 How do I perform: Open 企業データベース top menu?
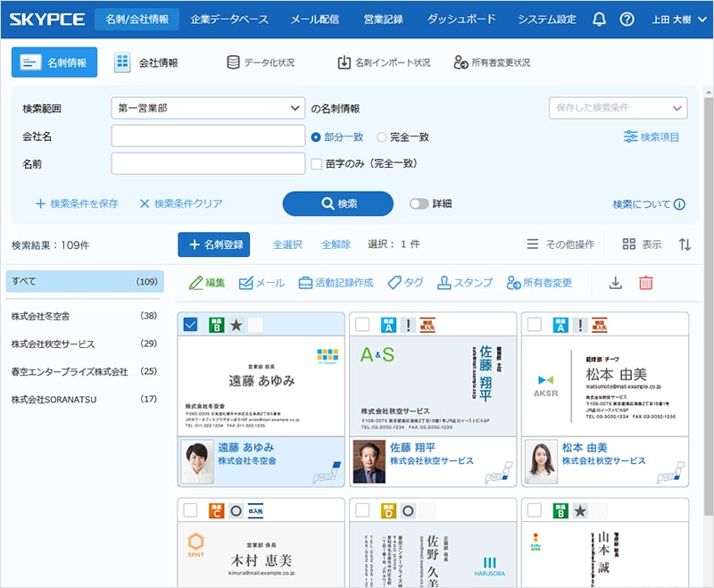[229, 19]
